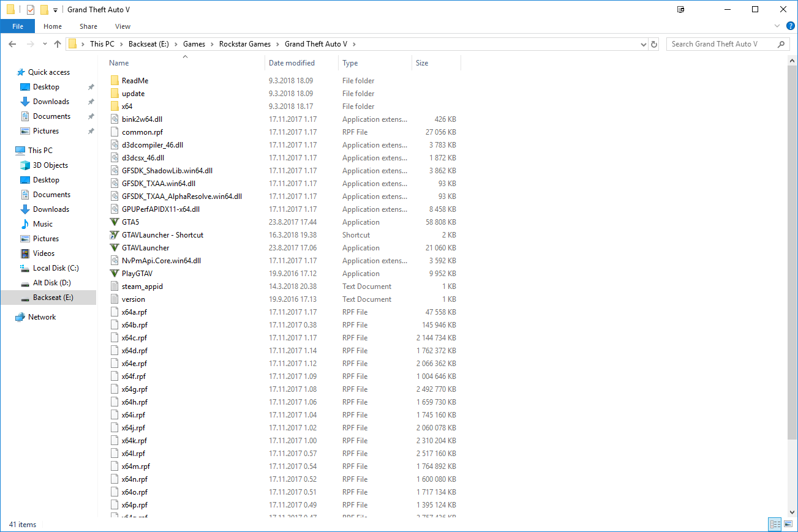Select the NvPmApi.Core.win64.dll file
Viewport: 798px width, 532px height.
pos(161,261)
